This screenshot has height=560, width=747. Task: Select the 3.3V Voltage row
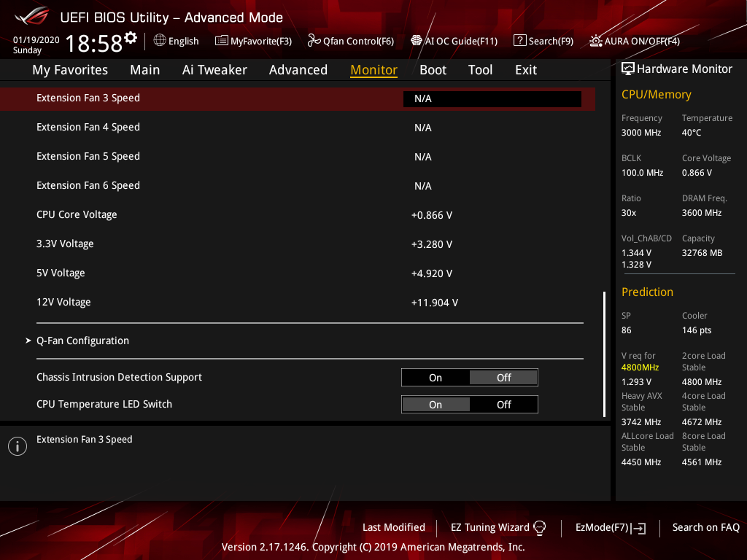pyautogui.click(x=298, y=244)
